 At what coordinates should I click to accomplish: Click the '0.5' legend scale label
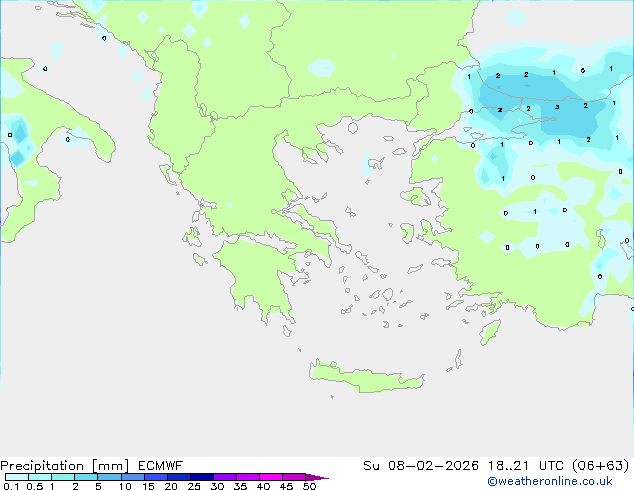coord(35,486)
